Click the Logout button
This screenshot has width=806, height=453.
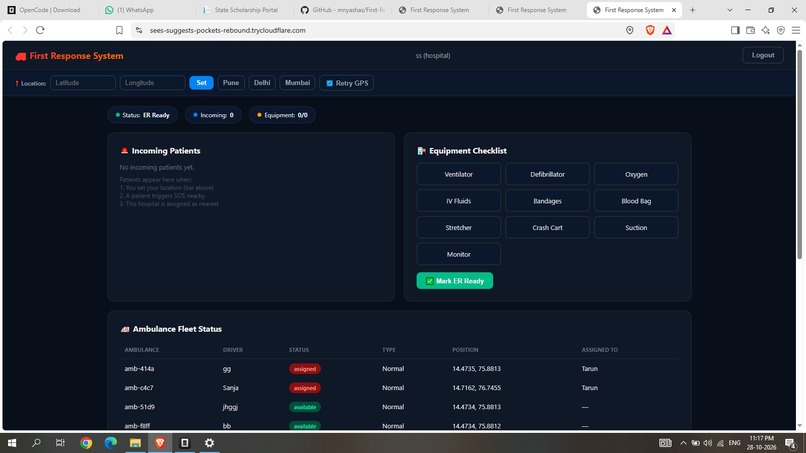[763, 55]
